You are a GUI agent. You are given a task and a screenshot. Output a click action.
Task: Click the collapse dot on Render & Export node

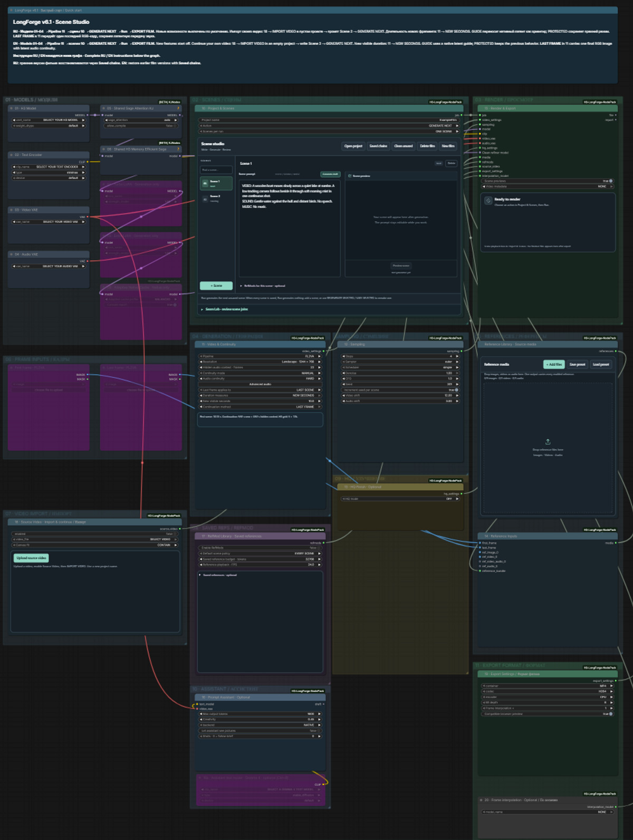(x=481, y=108)
